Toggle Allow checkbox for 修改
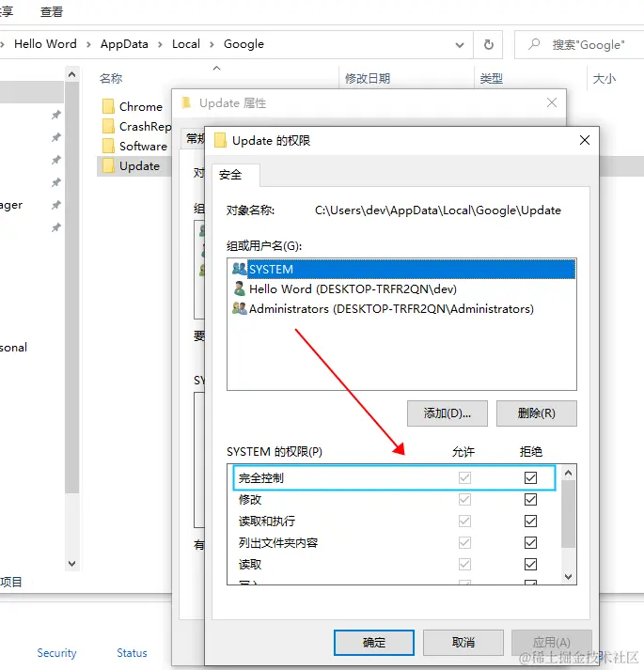The height and width of the screenshot is (670, 644). [464, 500]
